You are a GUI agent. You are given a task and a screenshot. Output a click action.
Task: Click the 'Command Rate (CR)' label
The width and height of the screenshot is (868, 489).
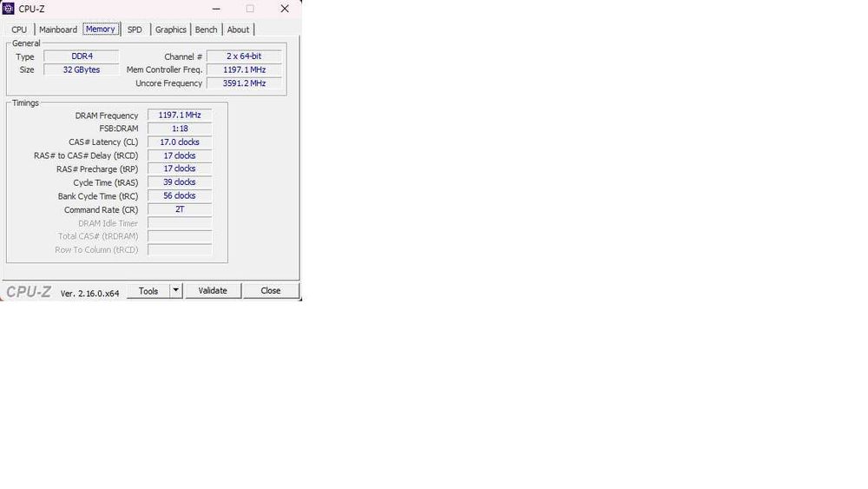[102, 210]
